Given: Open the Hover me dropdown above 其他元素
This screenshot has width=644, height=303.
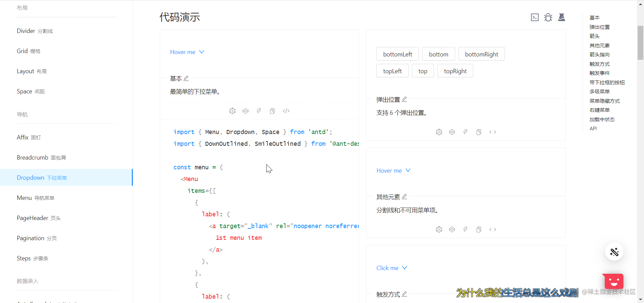Looking at the screenshot, I should click(x=393, y=171).
